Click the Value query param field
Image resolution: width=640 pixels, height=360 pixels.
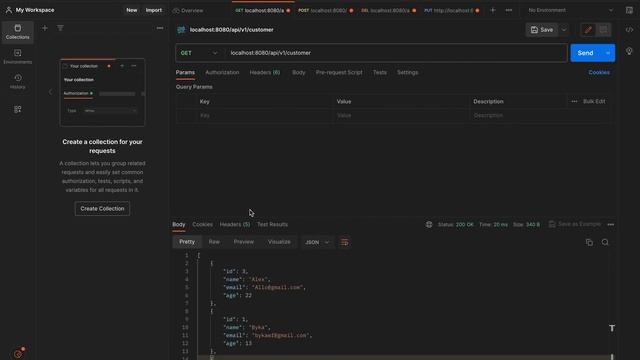pos(401,116)
